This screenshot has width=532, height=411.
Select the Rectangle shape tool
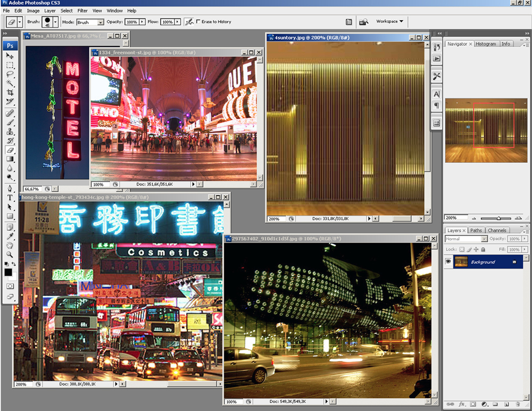(x=10, y=216)
